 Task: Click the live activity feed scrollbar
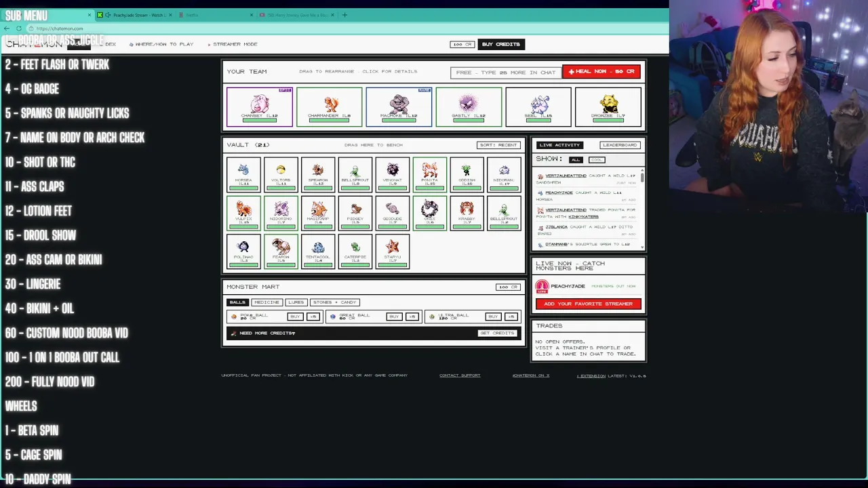tap(642, 178)
